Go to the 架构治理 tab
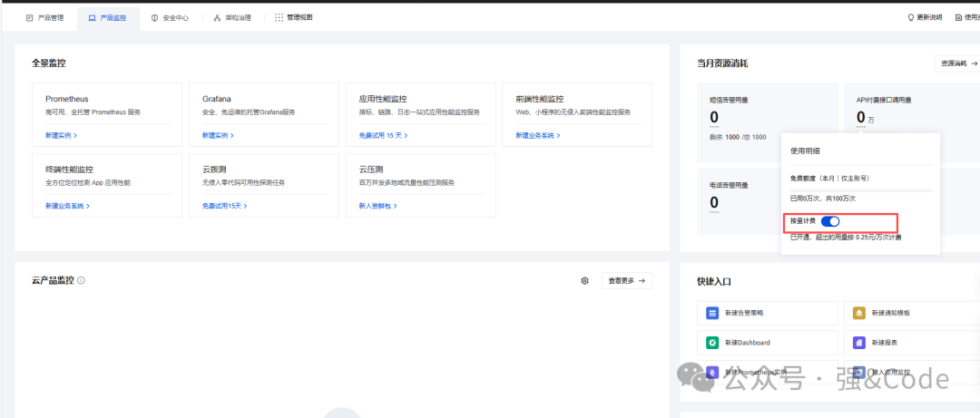This screenshot has width=980, height=418. (x=232, y=18)
